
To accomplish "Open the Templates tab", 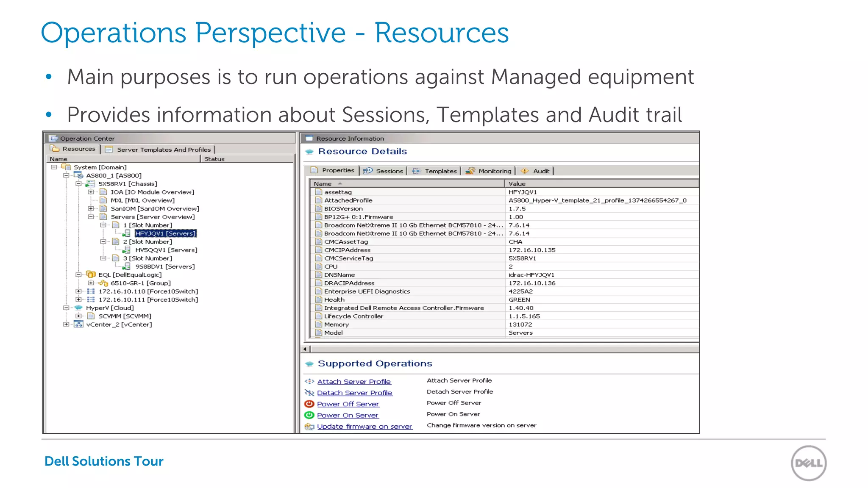I will [434, 171].
